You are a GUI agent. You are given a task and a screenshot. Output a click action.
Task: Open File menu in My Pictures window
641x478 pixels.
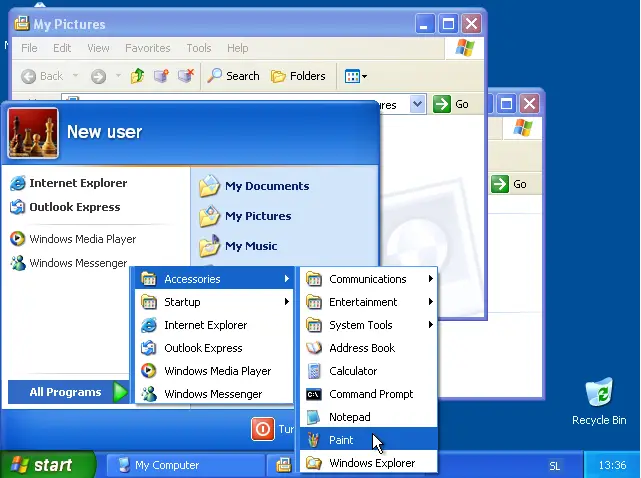tap(29, 48)
